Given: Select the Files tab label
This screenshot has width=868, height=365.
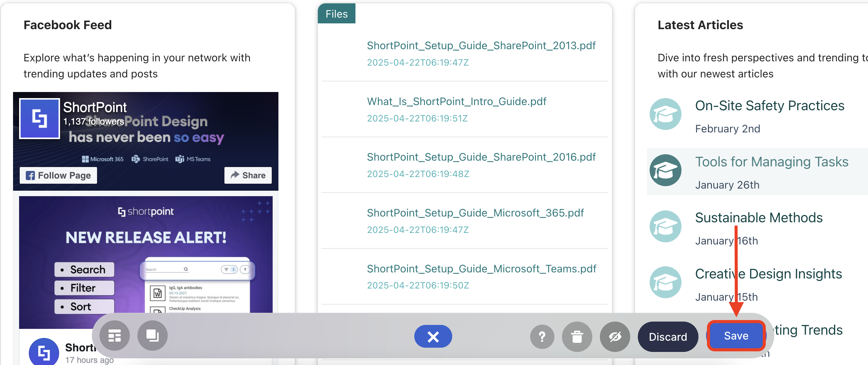Looking at the screenshot, I should point(336,14).
